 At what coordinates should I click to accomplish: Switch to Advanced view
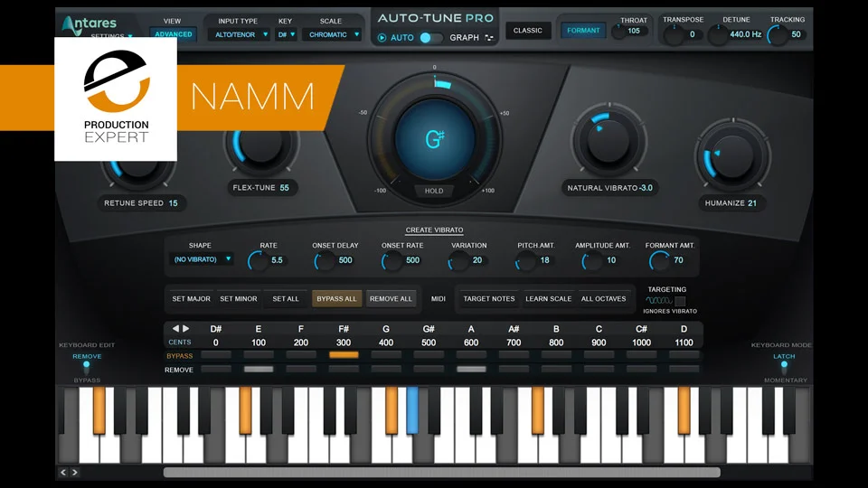[174, 33]
